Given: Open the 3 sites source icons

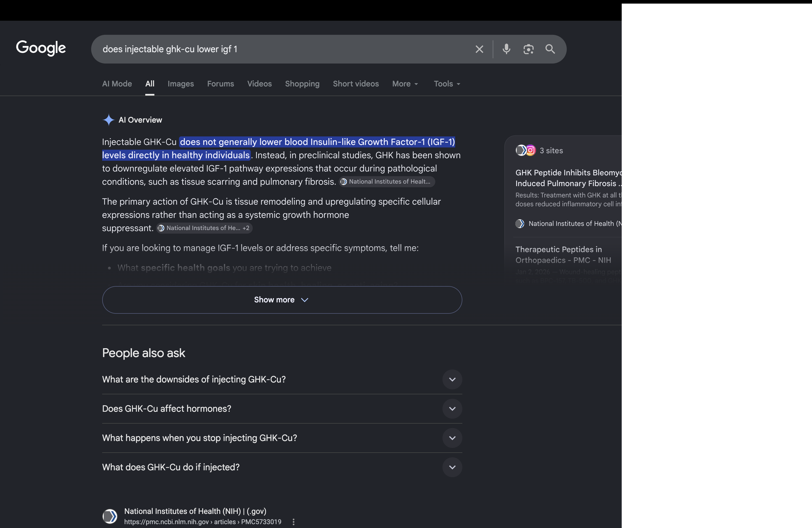Looking at the screenshot, I should click(x=526, y=151).
